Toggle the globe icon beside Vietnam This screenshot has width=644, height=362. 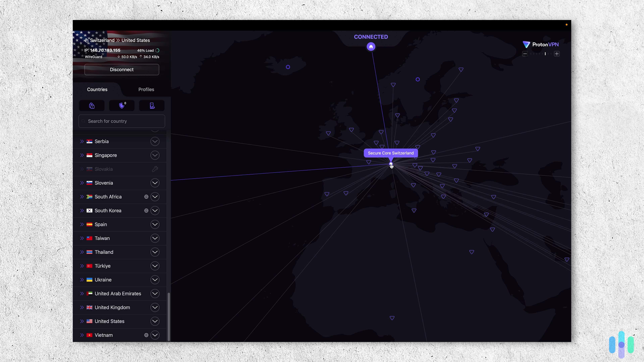pos(146,335)
